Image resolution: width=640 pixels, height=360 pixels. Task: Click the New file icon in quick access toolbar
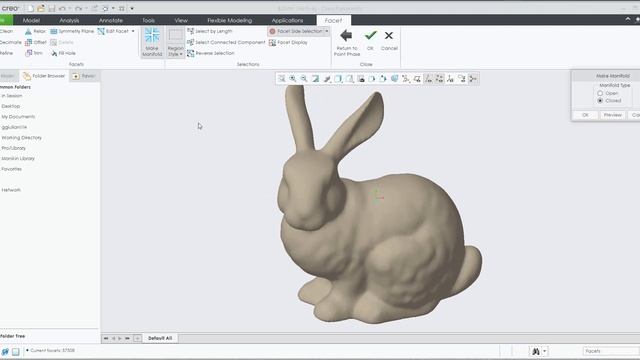[31, 8]
